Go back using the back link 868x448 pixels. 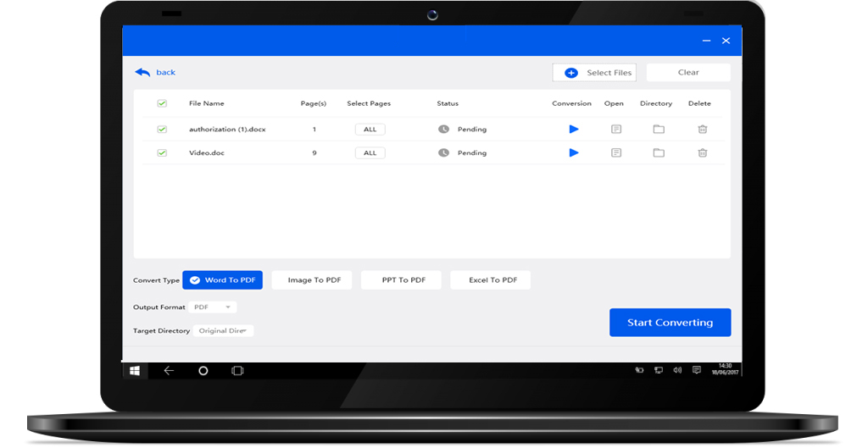165,73
